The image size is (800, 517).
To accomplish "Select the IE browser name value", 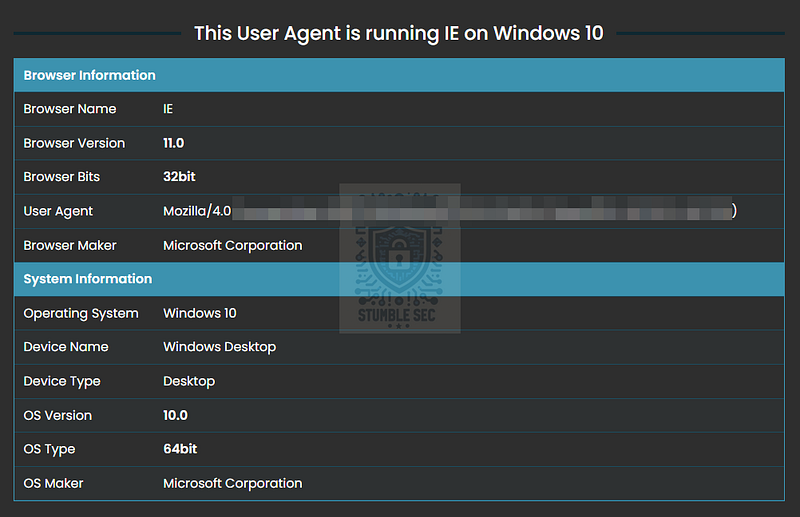I will point(168,109).
